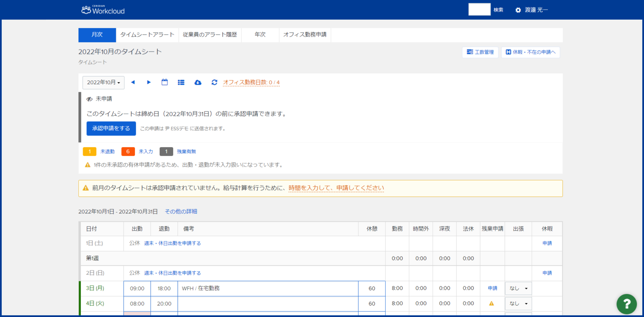
Task: Open help via the question mark button
Action: (x=626, y=304)
